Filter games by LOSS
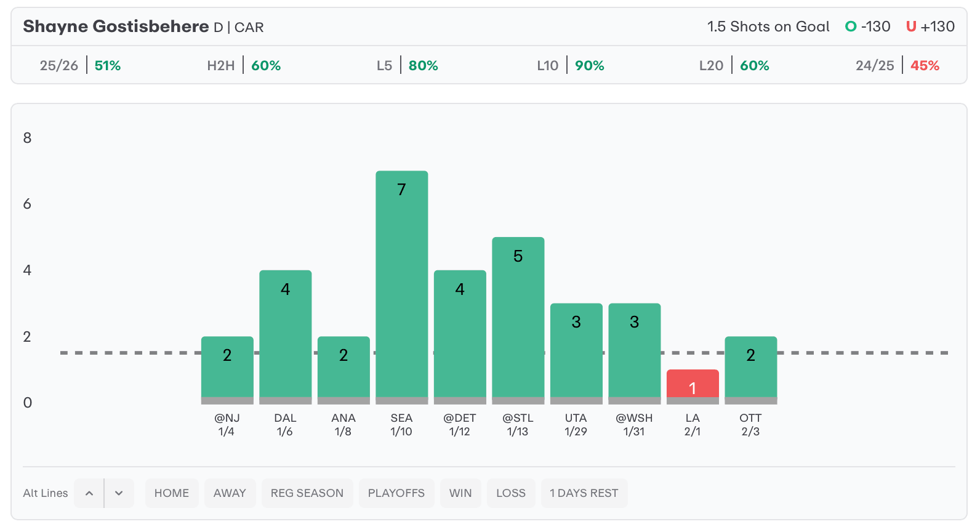This screenshot has width=980, height=532. click(x=510, y=493)
